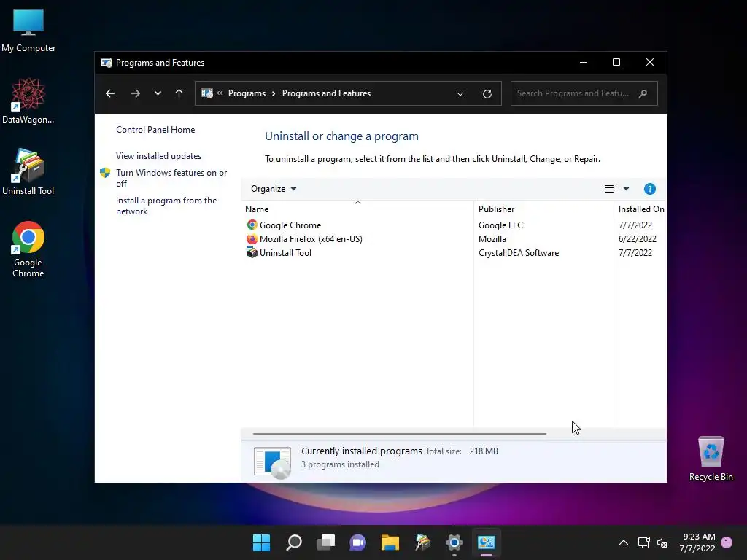Image resolution: width=747 pixels, height=560 pixels.
Task: Click the network icon in the system tray
Action: tap(644, 542)
